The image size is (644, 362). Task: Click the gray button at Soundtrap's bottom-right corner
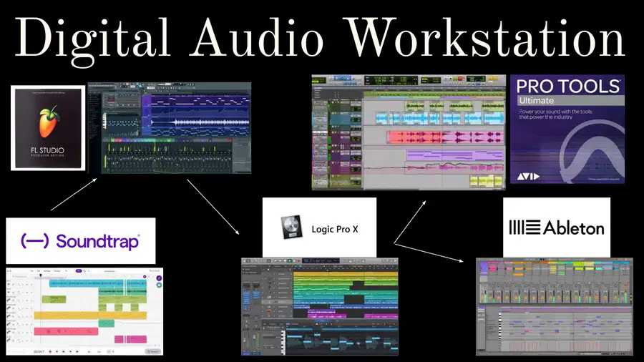(x=153, y=351)
